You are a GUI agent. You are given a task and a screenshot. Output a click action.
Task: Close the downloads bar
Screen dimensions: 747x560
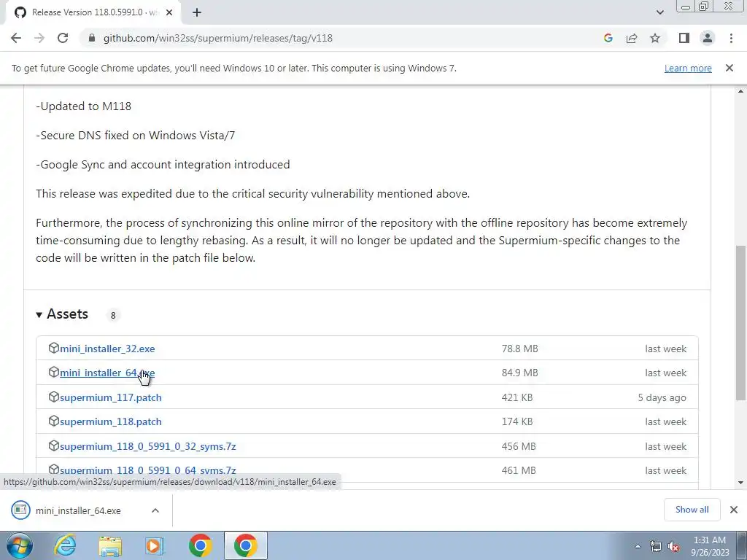click(734, 510)
